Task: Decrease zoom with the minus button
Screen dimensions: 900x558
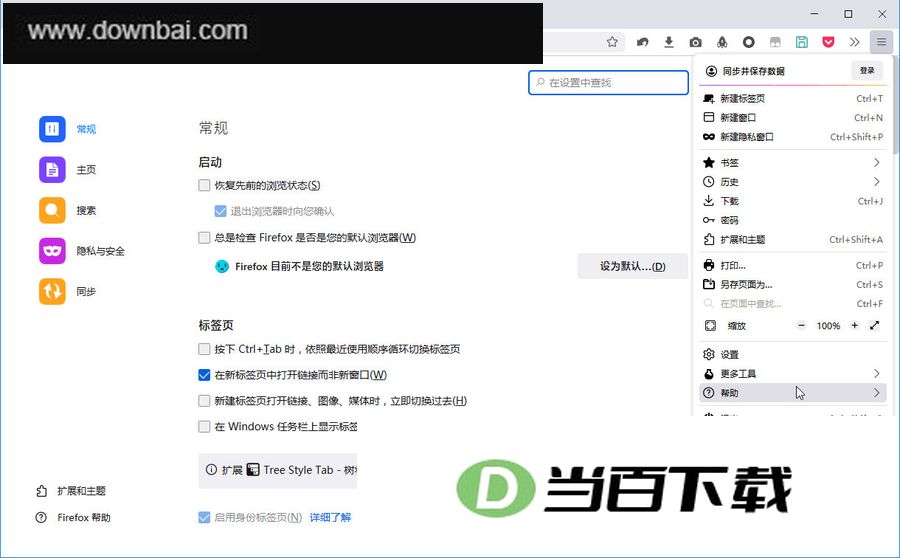Action: [801, 326]
